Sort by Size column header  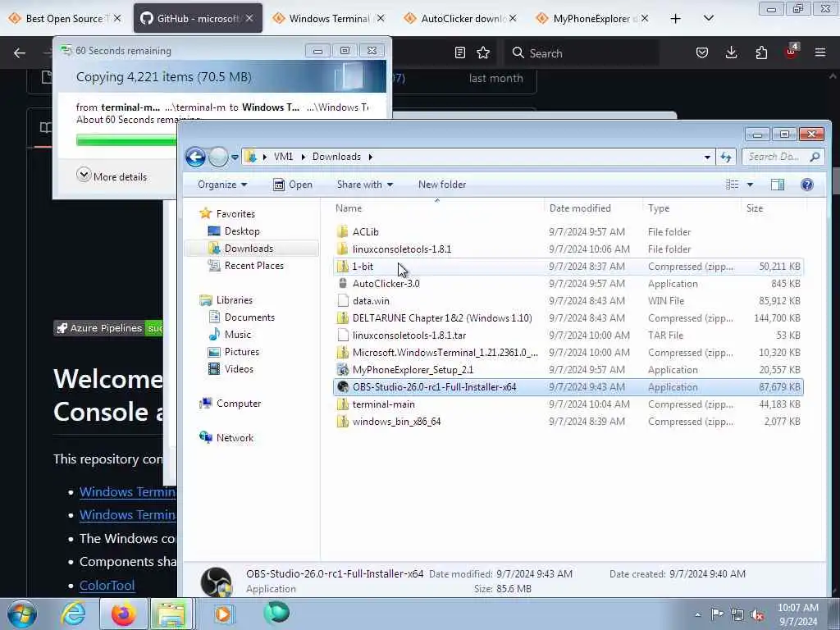click(x=755, y=208)
